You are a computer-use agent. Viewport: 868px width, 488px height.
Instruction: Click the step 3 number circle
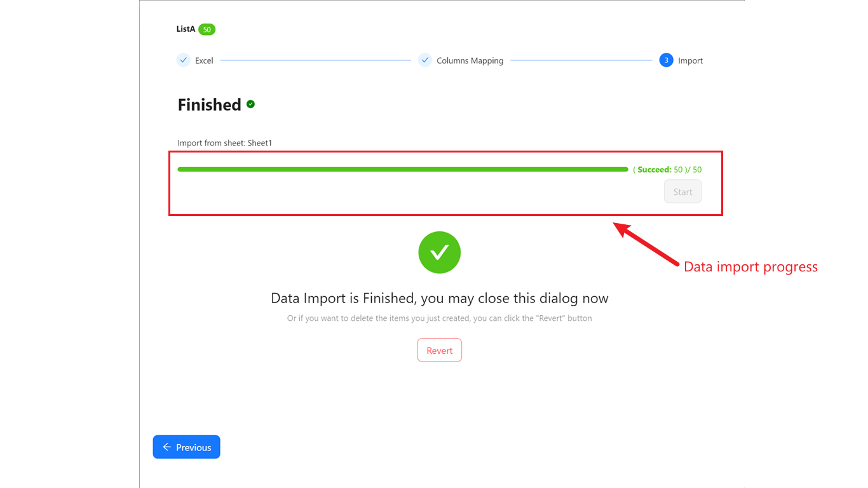coord(666,60)
